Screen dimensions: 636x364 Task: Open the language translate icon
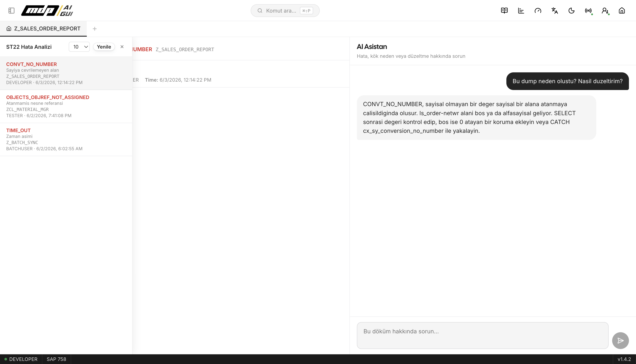[x=555, y=11]
